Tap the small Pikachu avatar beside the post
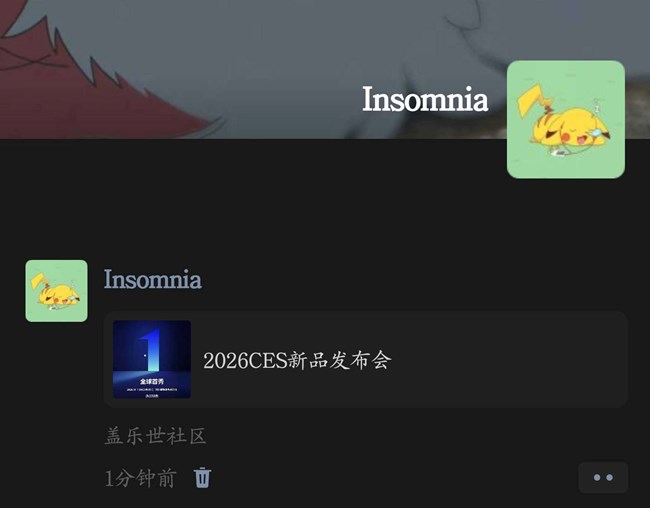Image resolution: width=650 pixels, height=508 pixels. [x=56, y=291]
